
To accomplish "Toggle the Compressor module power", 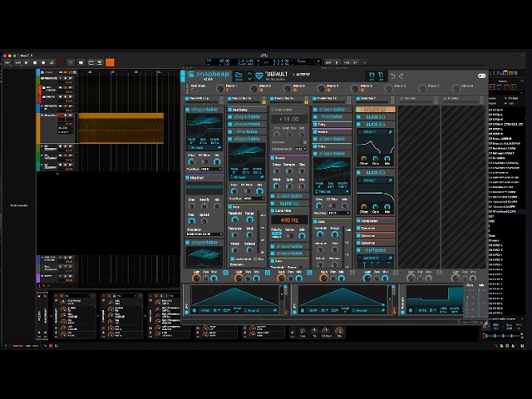I will point(358,221).
